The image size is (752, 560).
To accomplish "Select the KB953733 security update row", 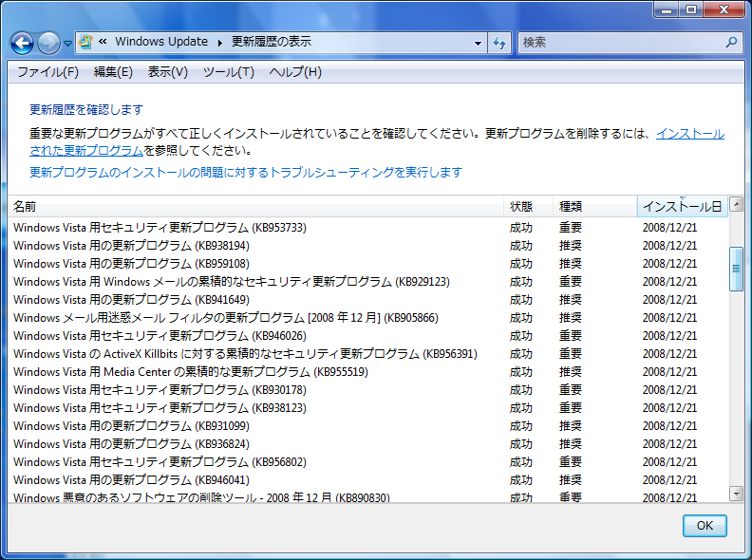I will point(367,227).
